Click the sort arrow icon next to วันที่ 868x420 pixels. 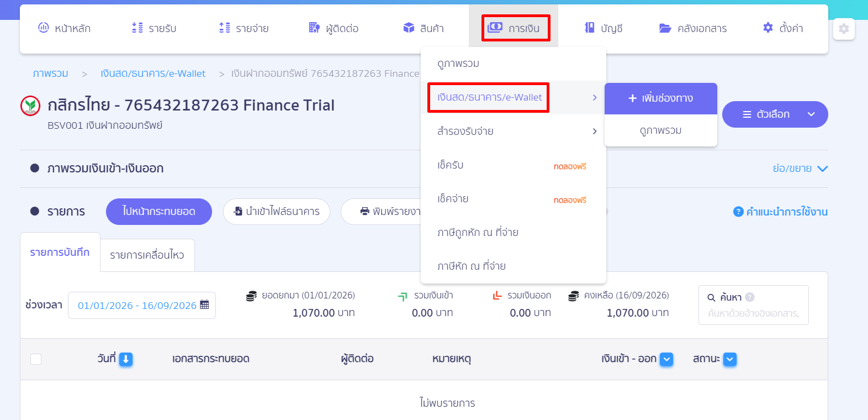(126, 359)
